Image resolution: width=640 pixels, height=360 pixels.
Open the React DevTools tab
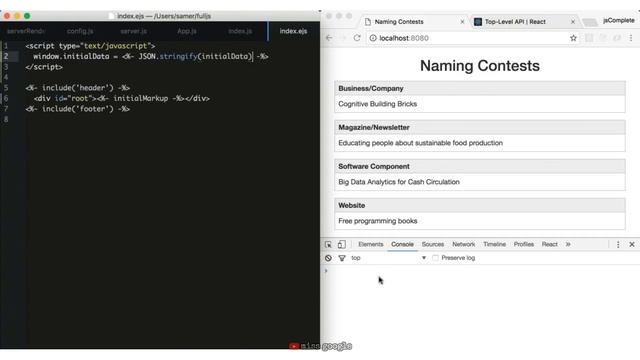coord(549,244)
